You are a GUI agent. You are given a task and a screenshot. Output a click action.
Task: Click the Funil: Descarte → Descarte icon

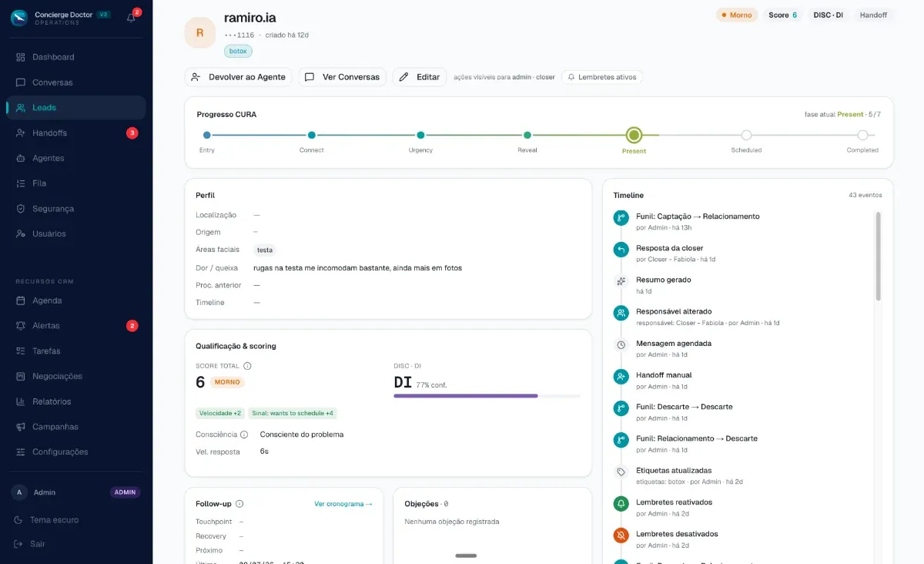click(621, 408)
